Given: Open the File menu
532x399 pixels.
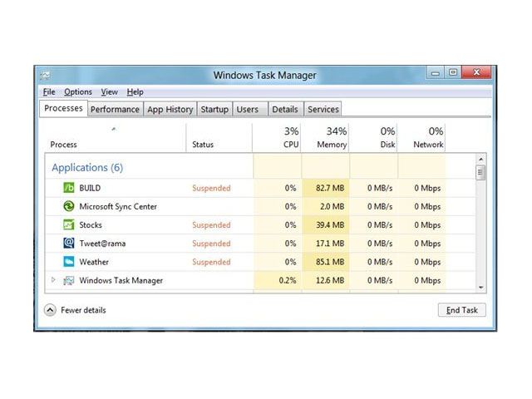Looking at the screenshot, I should (49, 92).
